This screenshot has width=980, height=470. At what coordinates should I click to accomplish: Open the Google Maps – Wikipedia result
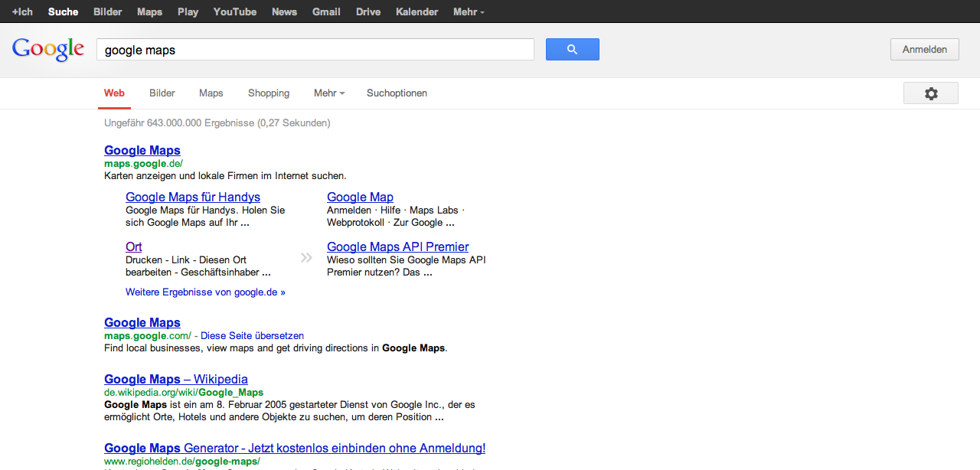(x=176, y=380)
